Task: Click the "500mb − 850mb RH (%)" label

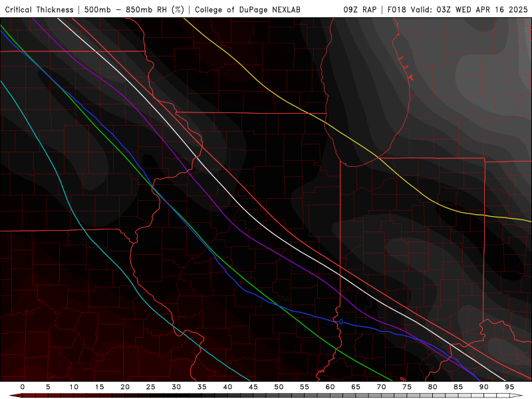Action: (x=134, y=9)
